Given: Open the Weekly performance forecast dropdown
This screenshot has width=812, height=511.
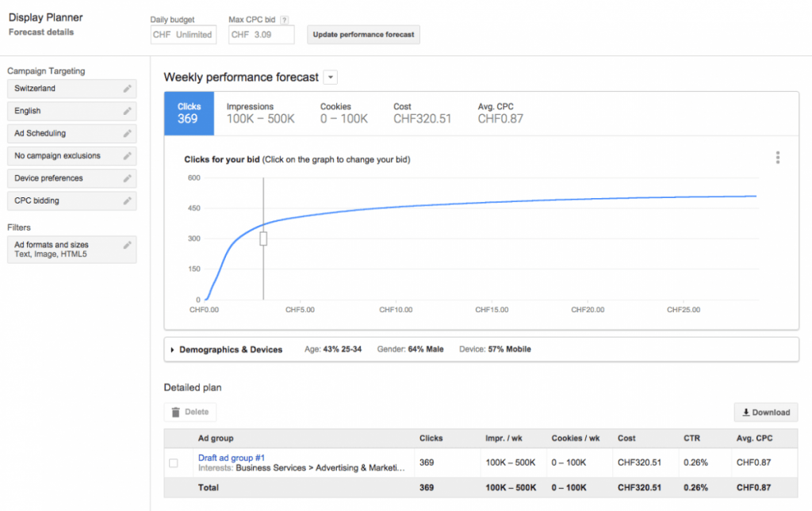Looking at the screenshot, I should pos(329,77).
